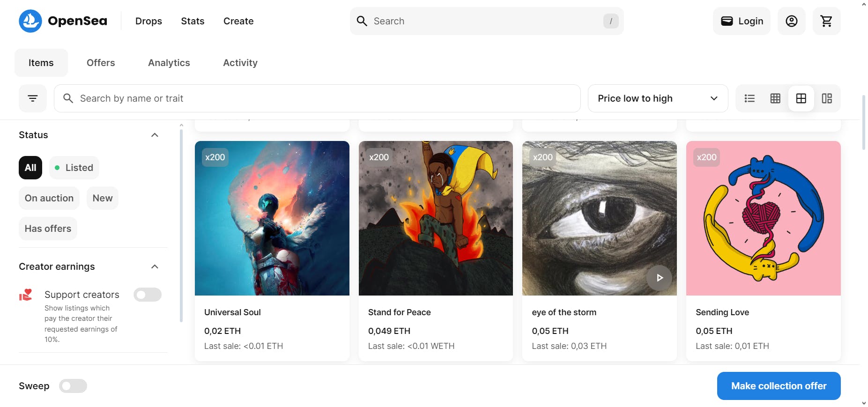Open the filter panel icon
Image resolution: width=868 pixels, height=407 pixels.
tap(33, 98)
